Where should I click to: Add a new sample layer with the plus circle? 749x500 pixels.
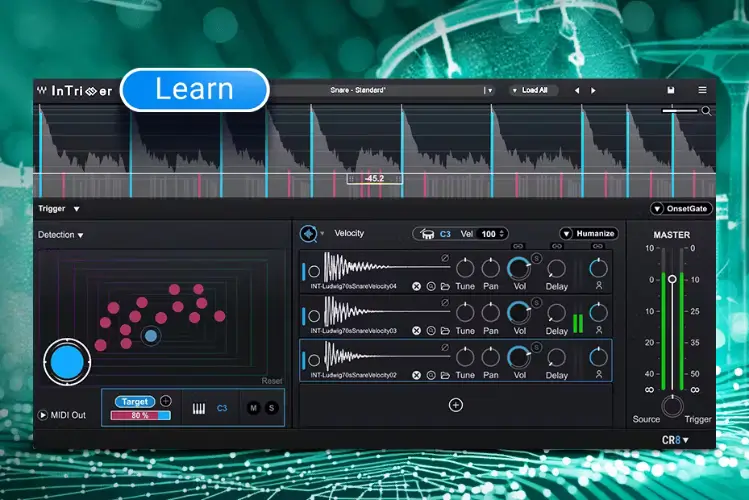456,405
